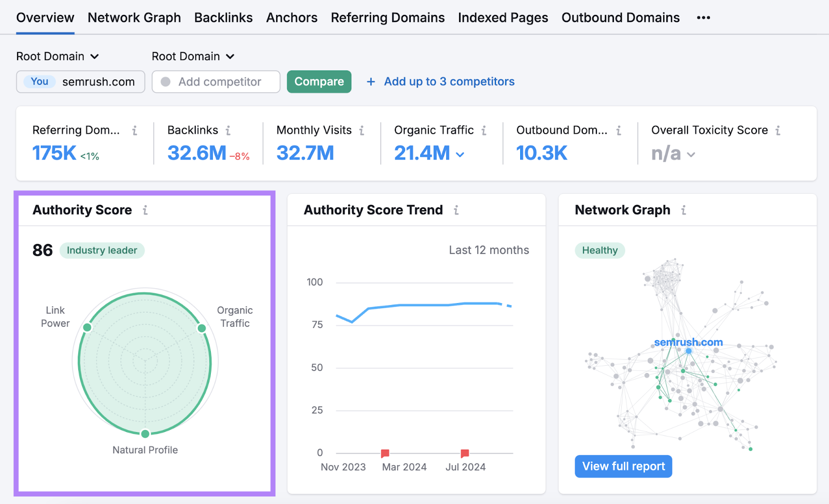This screenshot has height=504, width=829.
Task: Click info icon beside Referring Domains metric
Action: coord(135,131)
